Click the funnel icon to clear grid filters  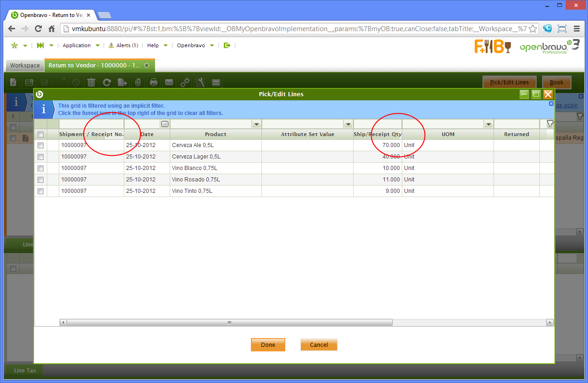(550, 124)
